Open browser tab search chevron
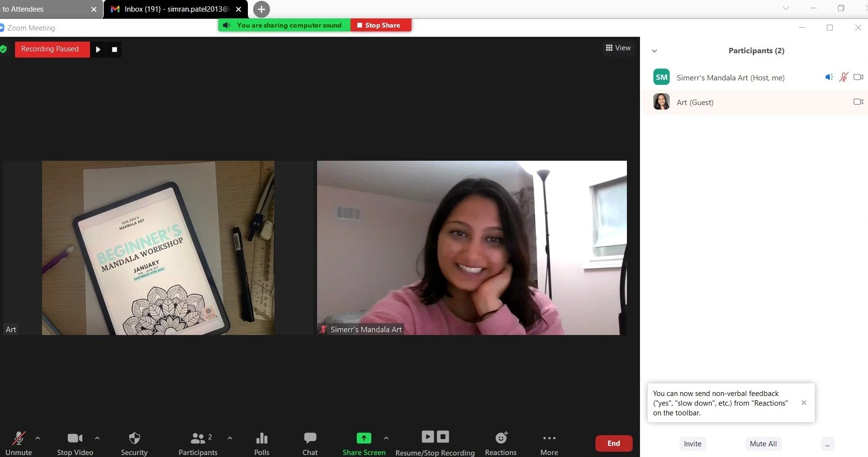Screen dimensions: 868x457 (x=786, y=8)
